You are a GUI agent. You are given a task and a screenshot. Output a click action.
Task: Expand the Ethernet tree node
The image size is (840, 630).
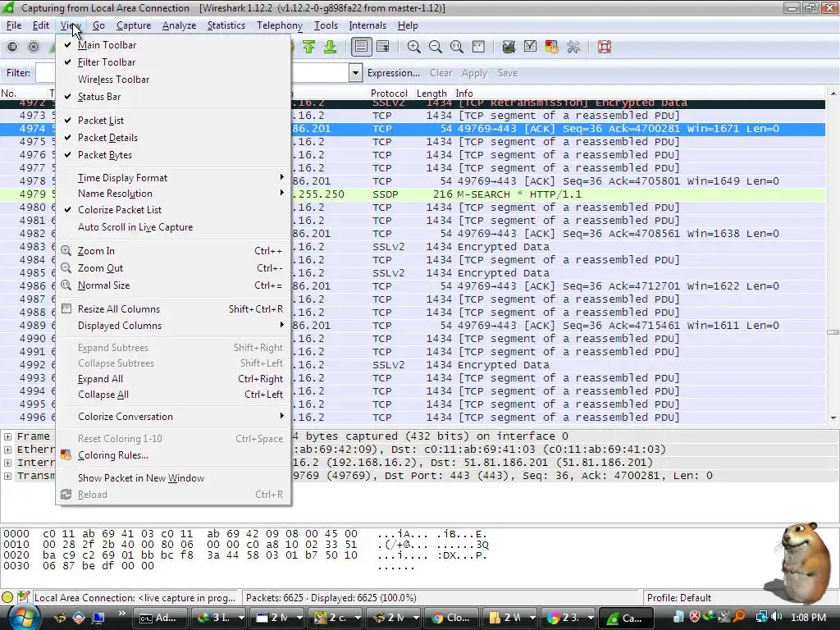pos(7,450)
